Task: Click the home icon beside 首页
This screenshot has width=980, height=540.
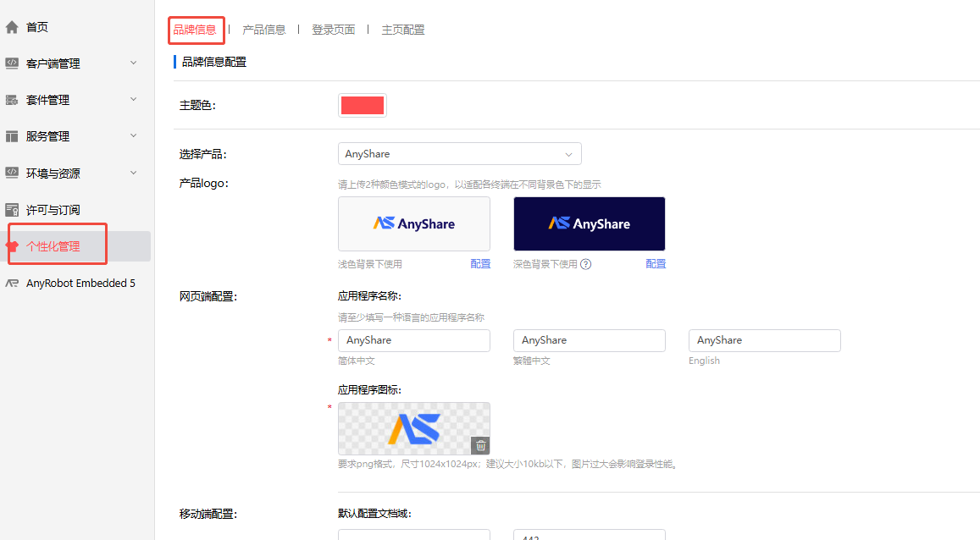Action: [12, 27]
